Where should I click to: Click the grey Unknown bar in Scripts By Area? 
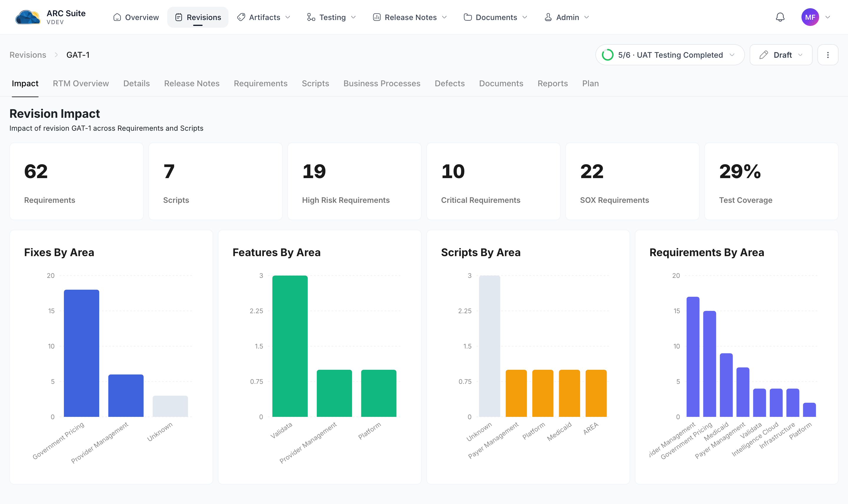coord(489,346)
